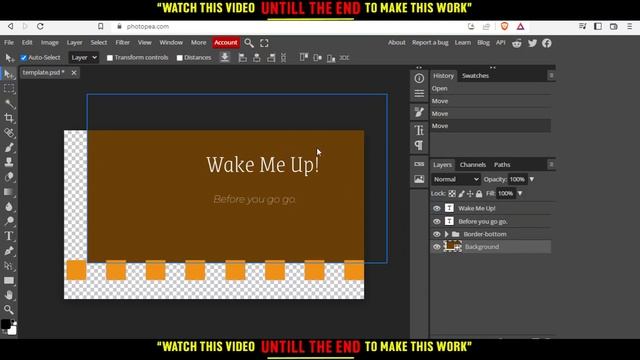Open the Filter menu

[122, 42]
